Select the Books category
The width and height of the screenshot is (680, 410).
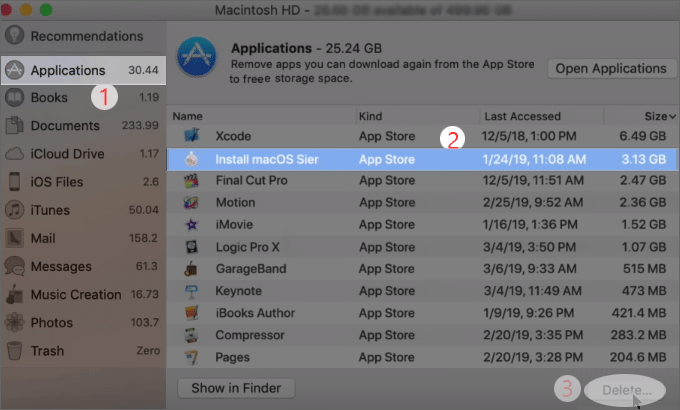[x=83, y=98]
